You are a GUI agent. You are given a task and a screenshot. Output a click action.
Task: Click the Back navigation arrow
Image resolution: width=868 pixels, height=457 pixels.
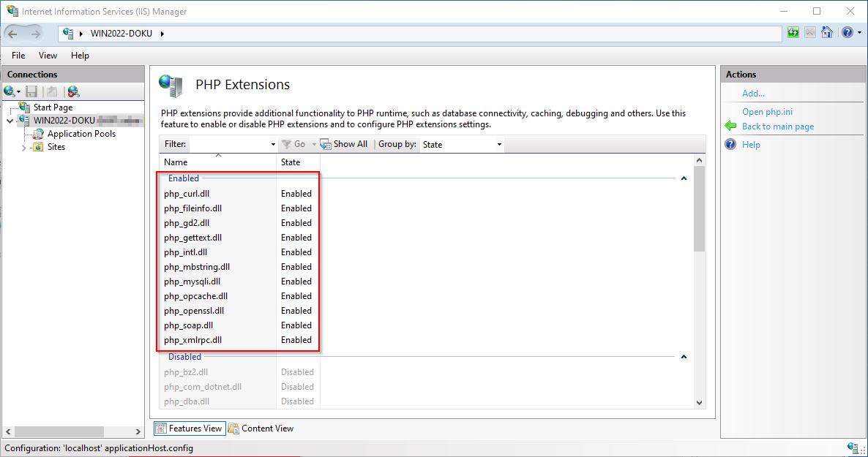[x=12, y=34]
